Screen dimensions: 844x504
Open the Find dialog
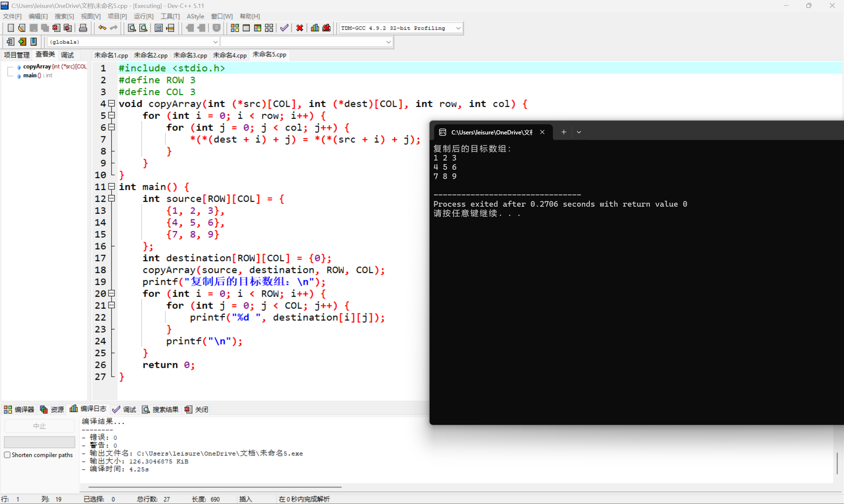pyautogui.click(x=132, y=28)
